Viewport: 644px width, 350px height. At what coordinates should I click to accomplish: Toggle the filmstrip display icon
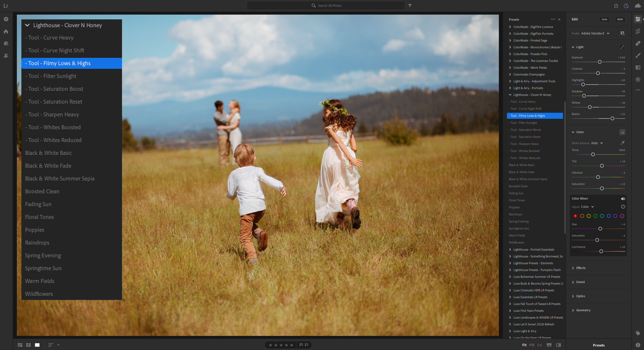tap(549, 345)
